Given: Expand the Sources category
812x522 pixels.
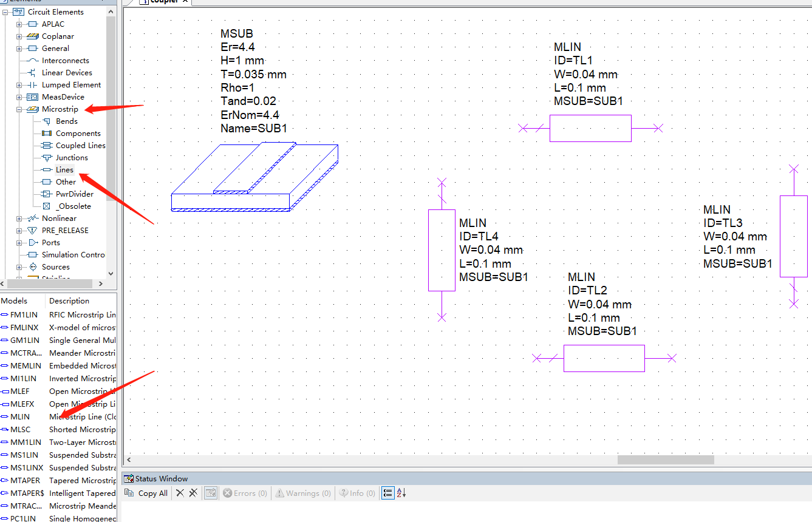Looking at the screenshot, I should click(x=19, y=267).
